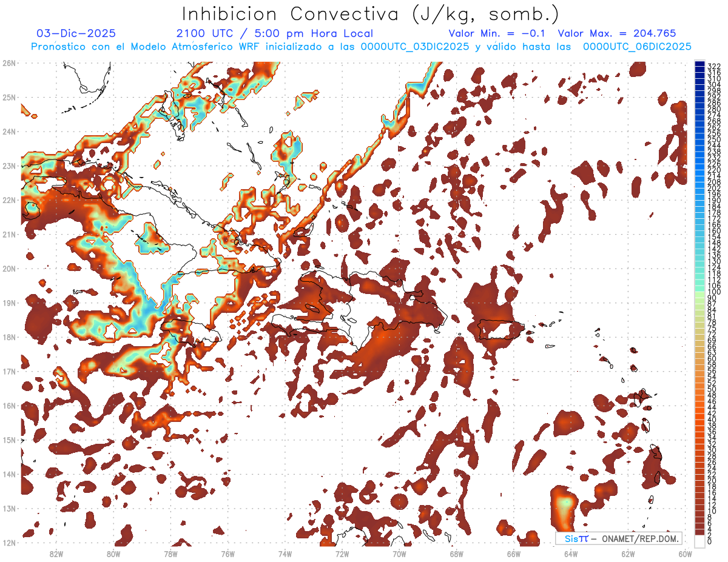Click the 23N latitude label
The width and height of the screenshot is (728, 562).
click(9, 166)
